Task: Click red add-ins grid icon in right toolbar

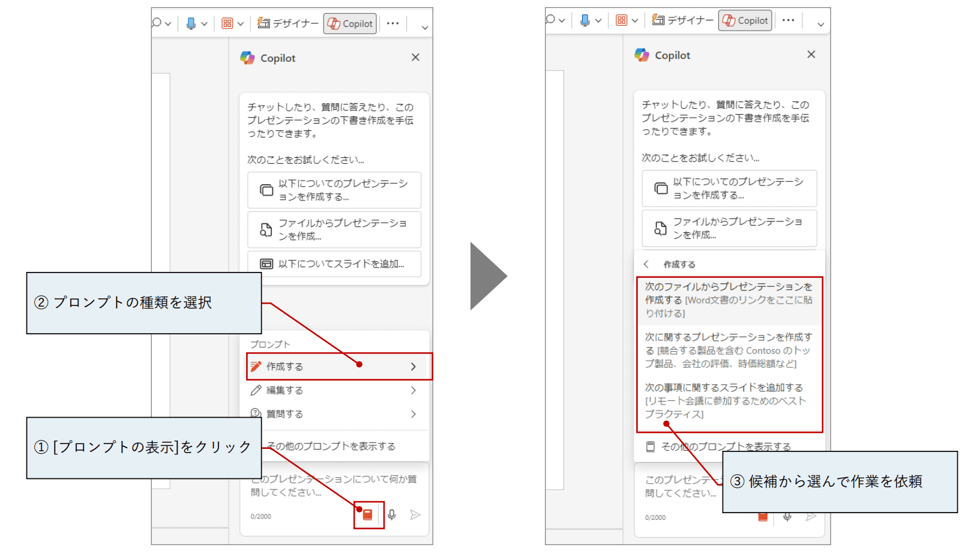Action: 622,20
